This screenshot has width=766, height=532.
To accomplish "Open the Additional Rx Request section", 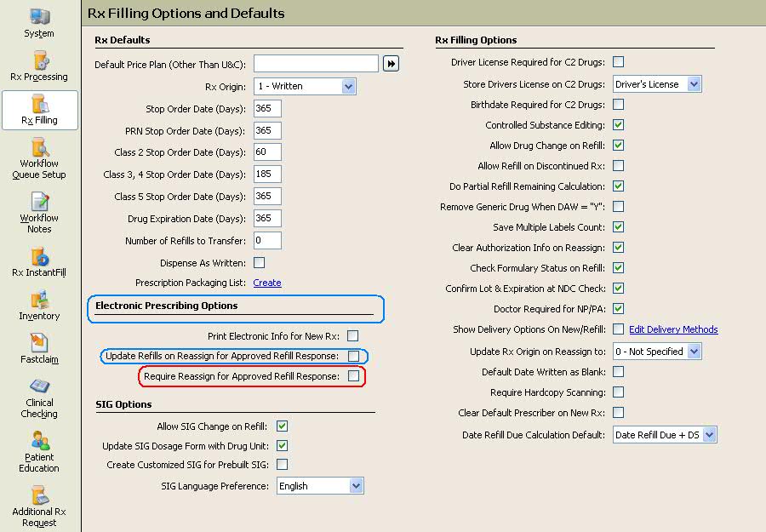I will (39, 506).
